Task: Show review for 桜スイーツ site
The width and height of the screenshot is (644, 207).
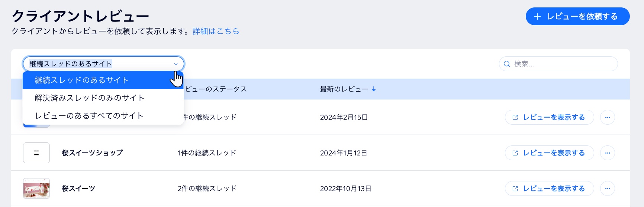Action: (549, 188)
